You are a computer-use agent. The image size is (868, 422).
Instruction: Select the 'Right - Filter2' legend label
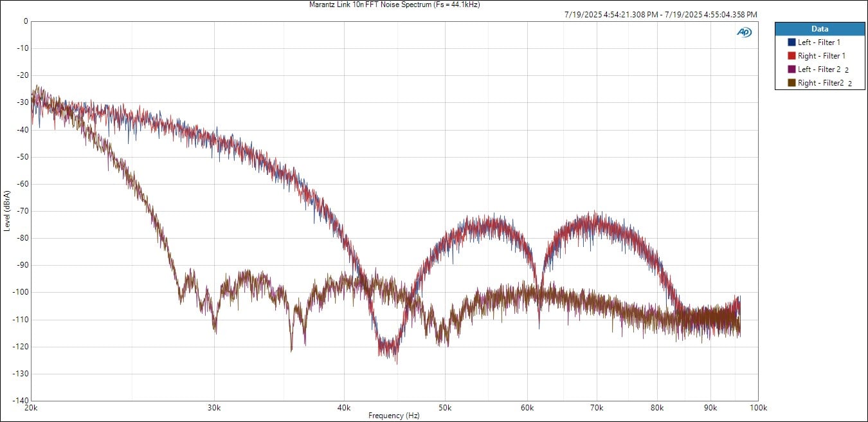(x=820, y=83)
